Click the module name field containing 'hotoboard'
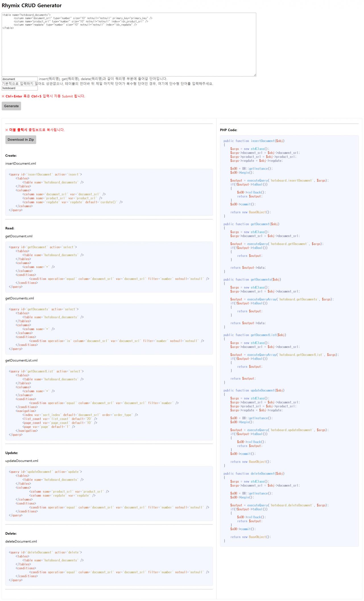Screen dimensions: 364x601 tap(20, 88)
